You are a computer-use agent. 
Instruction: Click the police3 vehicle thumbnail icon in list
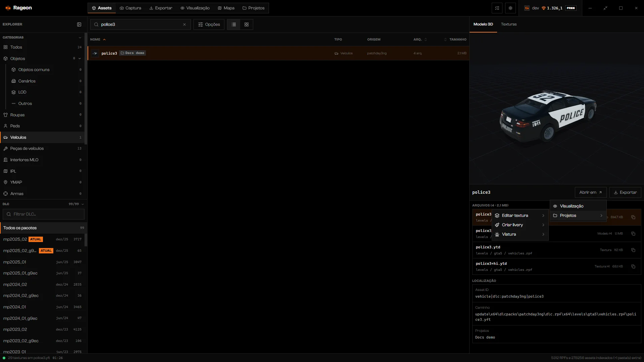point(95,53)
